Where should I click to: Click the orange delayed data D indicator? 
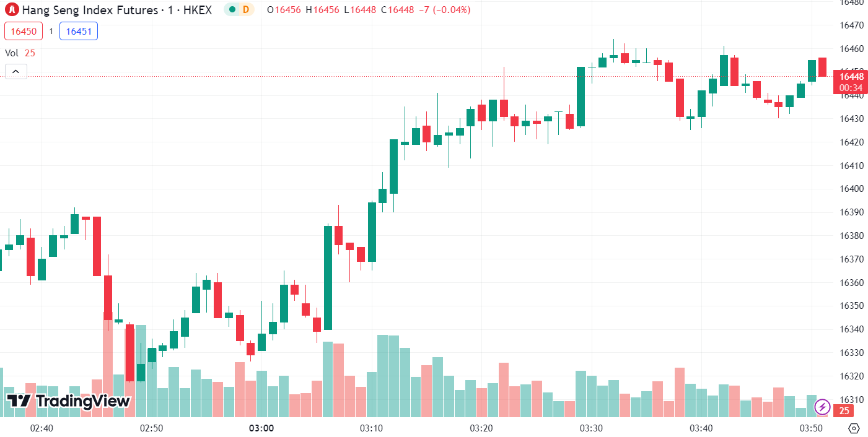point(246,10)
